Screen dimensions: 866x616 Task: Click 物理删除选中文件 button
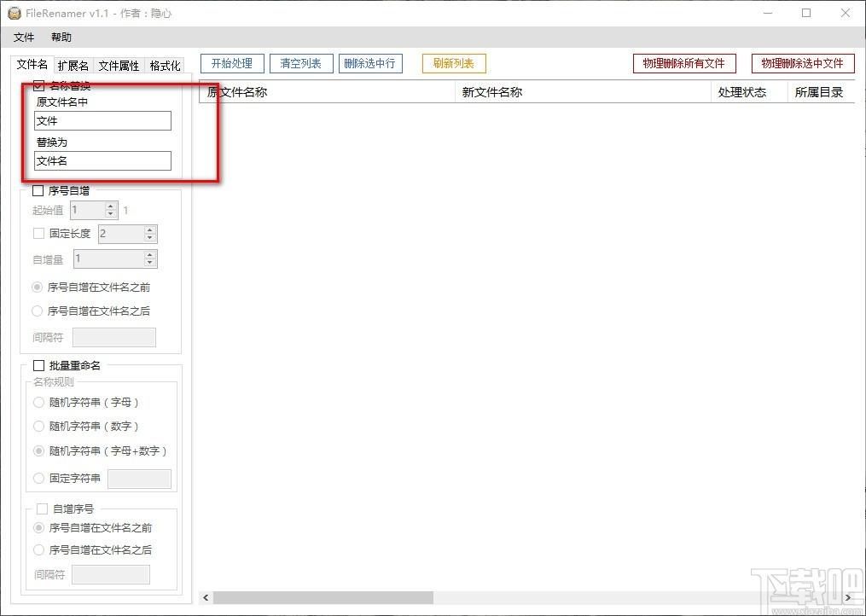803,63
